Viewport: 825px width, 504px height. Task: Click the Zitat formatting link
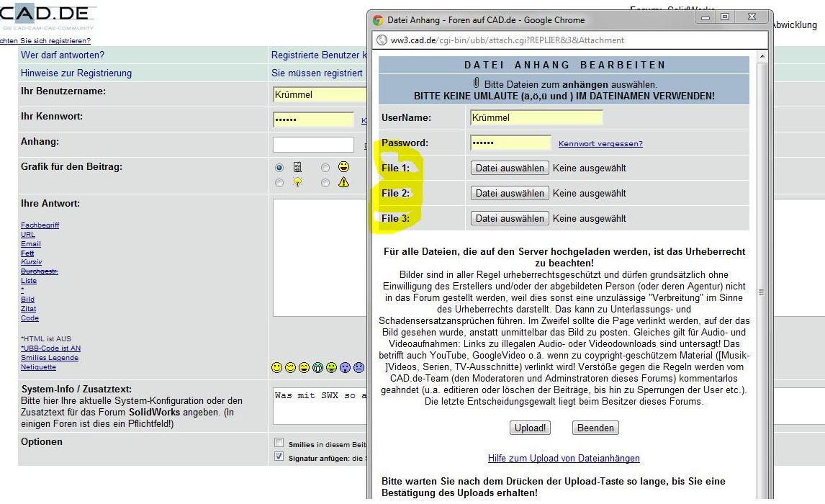point(28,309)
